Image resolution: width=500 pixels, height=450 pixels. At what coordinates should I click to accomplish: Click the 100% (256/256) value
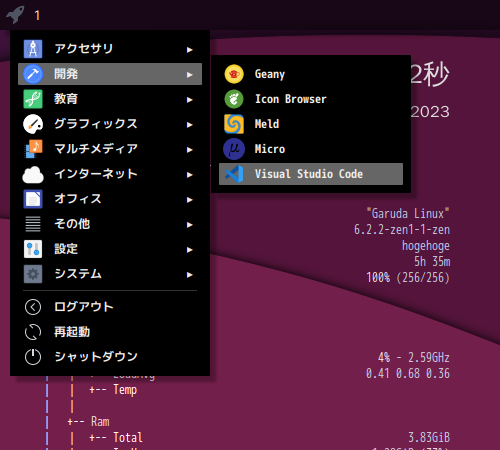[408, 277]
